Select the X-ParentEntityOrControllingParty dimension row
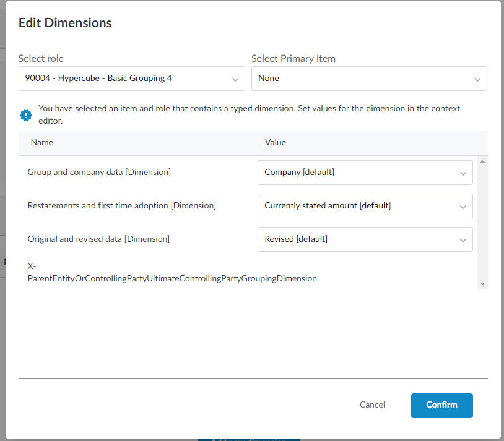This screenshot has height=441, width=504. pyautogui.click(x=172, y=273)
